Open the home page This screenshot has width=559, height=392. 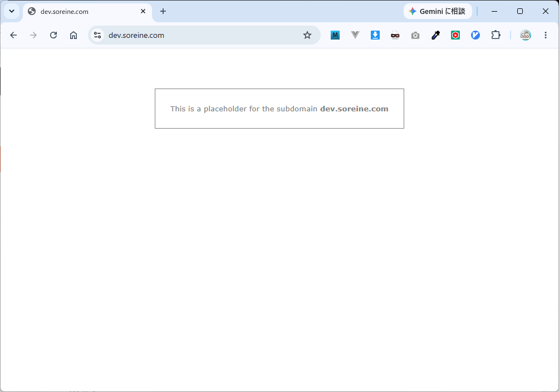pos(73,35)
